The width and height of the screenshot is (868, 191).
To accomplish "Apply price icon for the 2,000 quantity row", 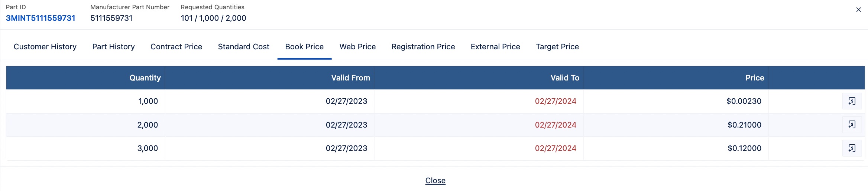I will 852,125.
